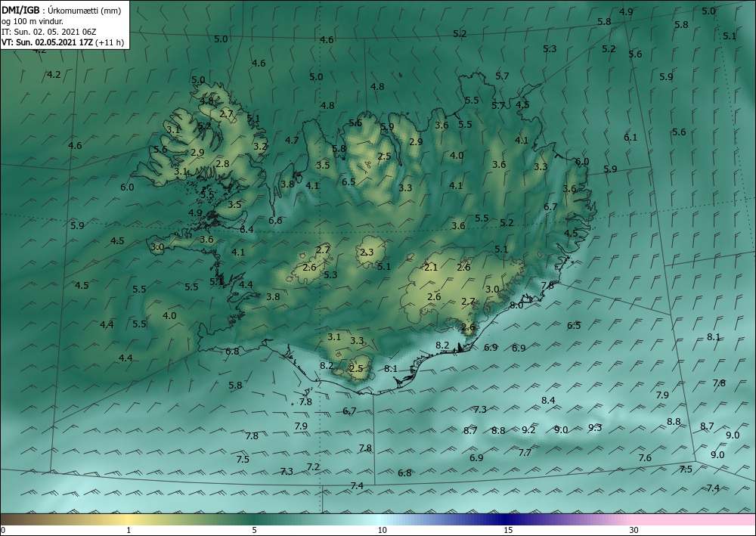Click the map value 2.8

[x=222, y=163]
